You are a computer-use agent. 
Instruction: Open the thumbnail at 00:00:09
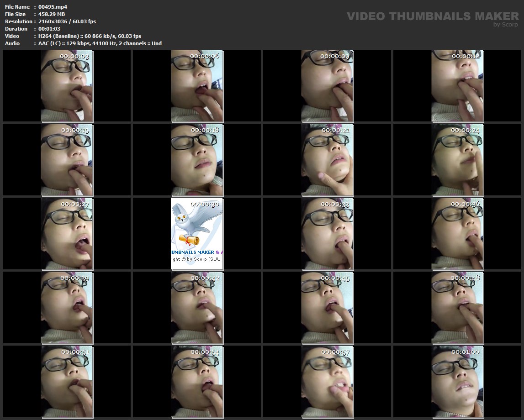pyautogui.click(x=327, y=86)
